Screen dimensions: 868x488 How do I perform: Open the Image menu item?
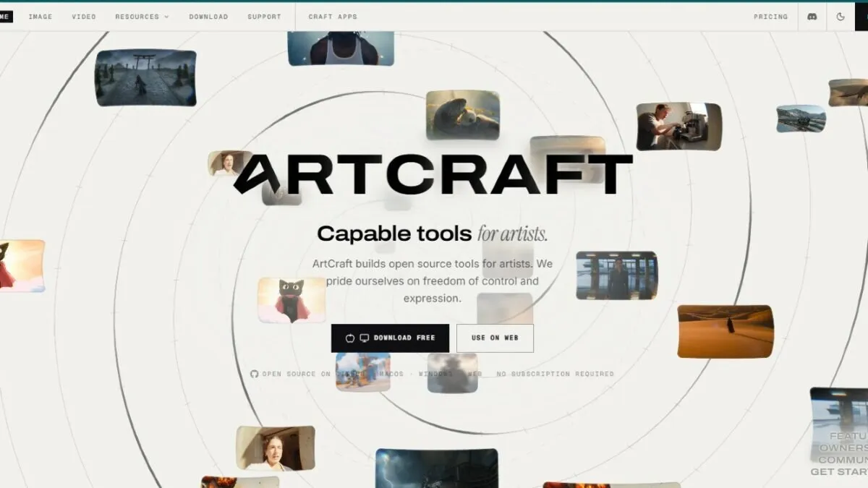(41, 17)
